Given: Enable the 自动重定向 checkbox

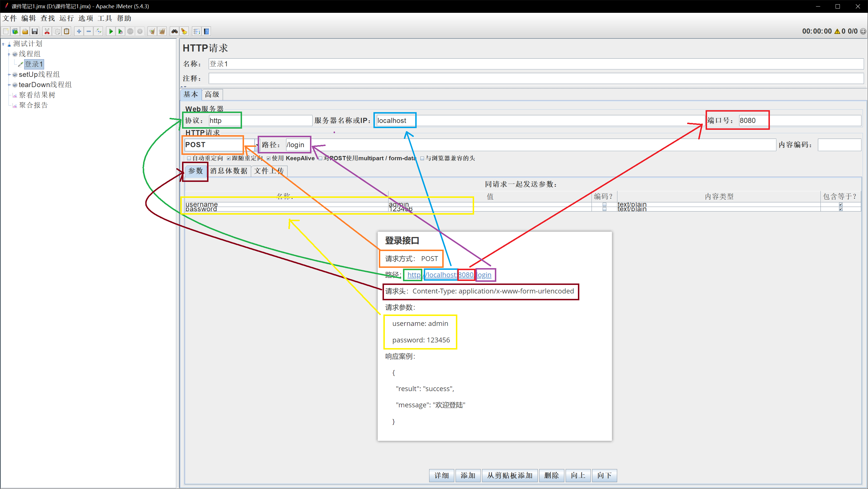Looking at the screenshot, I should coord(189,158).
